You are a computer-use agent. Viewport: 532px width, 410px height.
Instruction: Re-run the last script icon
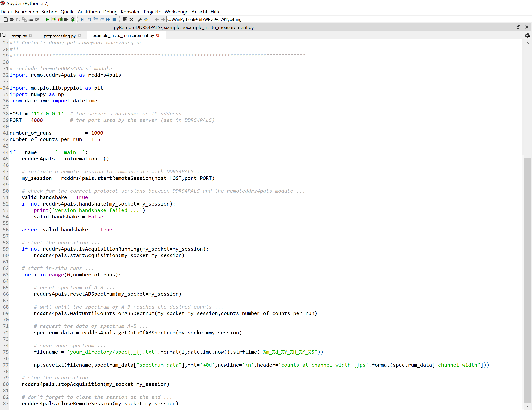click(73, 20)
